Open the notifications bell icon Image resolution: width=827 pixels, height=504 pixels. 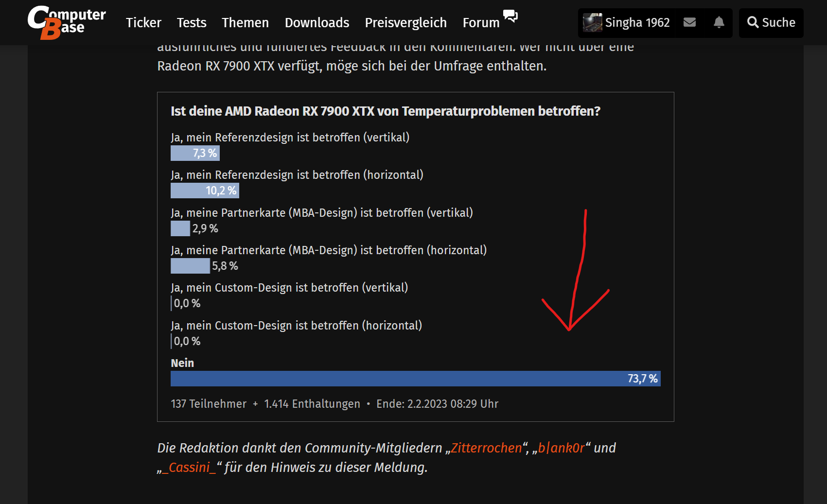point(719,22)
